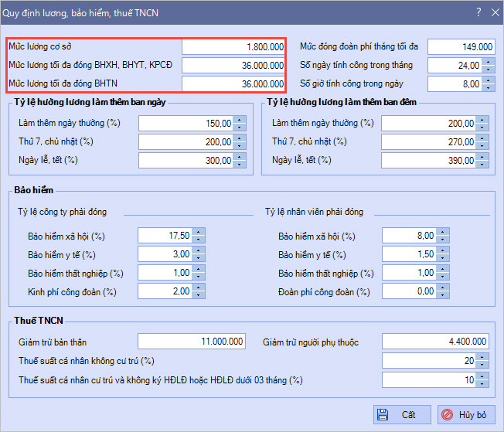The width and height of the screenshot is (504, 432).
Task: Decrease company Bảo hiểm y tế rate
Action: [199, 258]
